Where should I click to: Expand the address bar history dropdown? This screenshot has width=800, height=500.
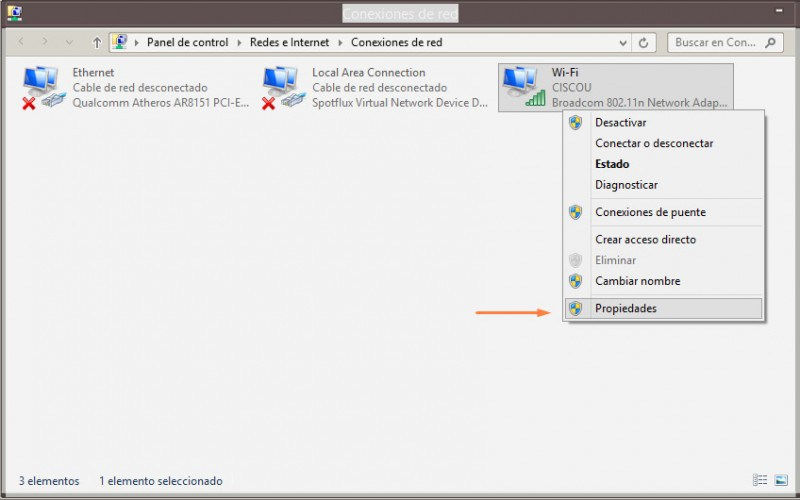[622, 43]
